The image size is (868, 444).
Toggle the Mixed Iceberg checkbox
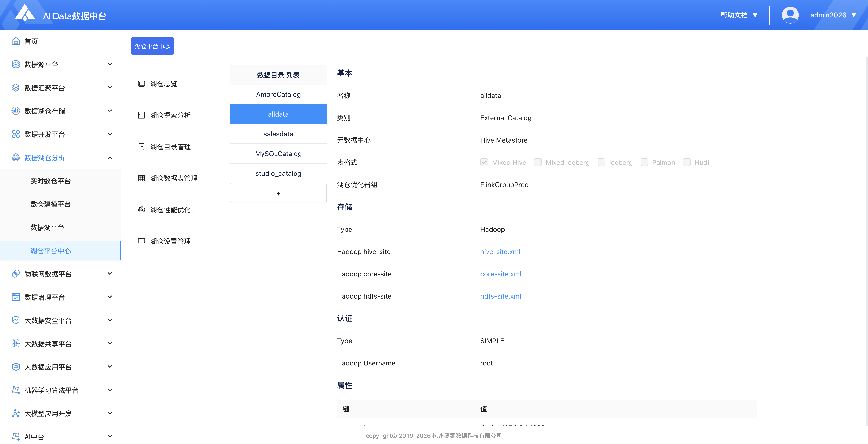[x=538, y=162]
